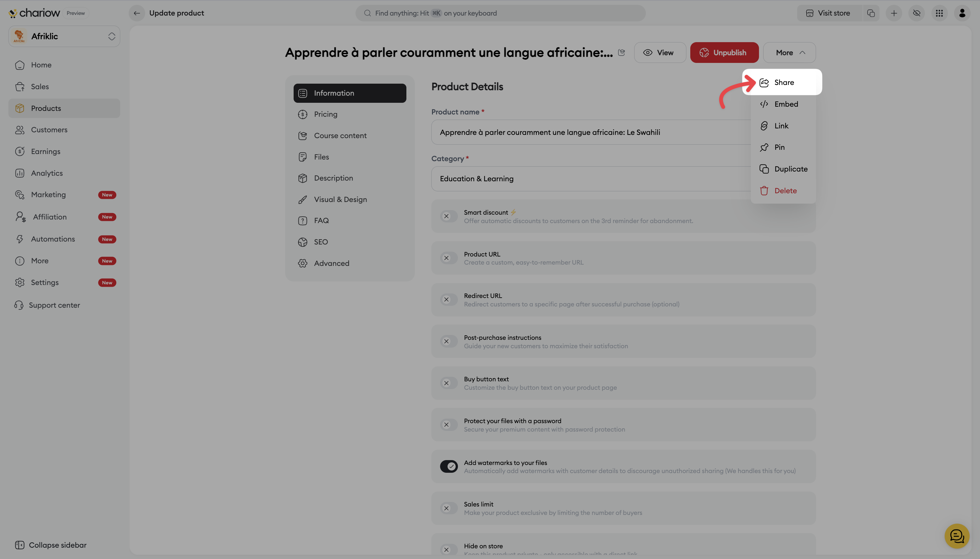Image resolution: width=980 pixels, height=559 pixels.
Task: Click the user profile avatar icon
Action: [962, 13]
